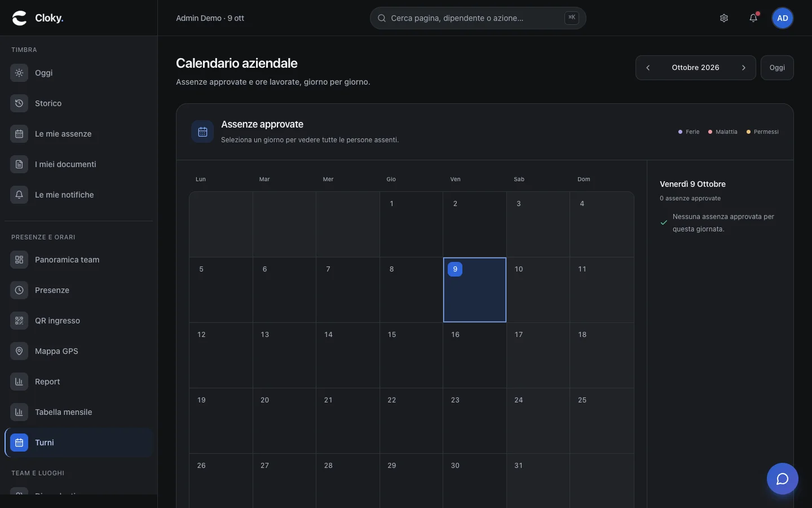Select day 16 in the calendar
Screen dimensions: 812x508
pyautogui.click(x=475, y=356)
